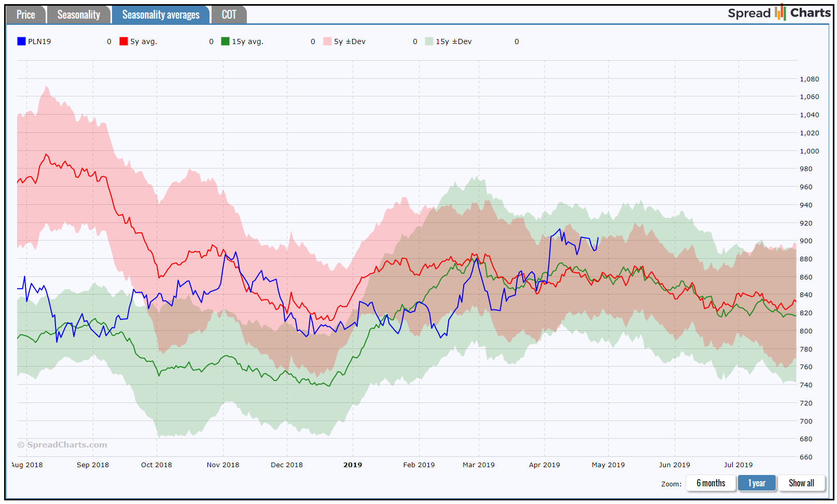Toggle the PLN19 series label
Screen dimensions: 837x504
(39, 41)
